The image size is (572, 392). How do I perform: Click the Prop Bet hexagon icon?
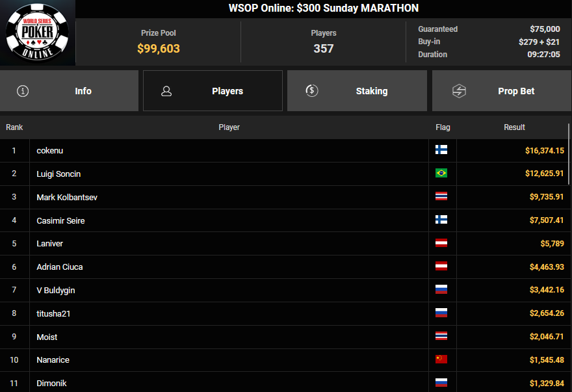pos(459,91)
